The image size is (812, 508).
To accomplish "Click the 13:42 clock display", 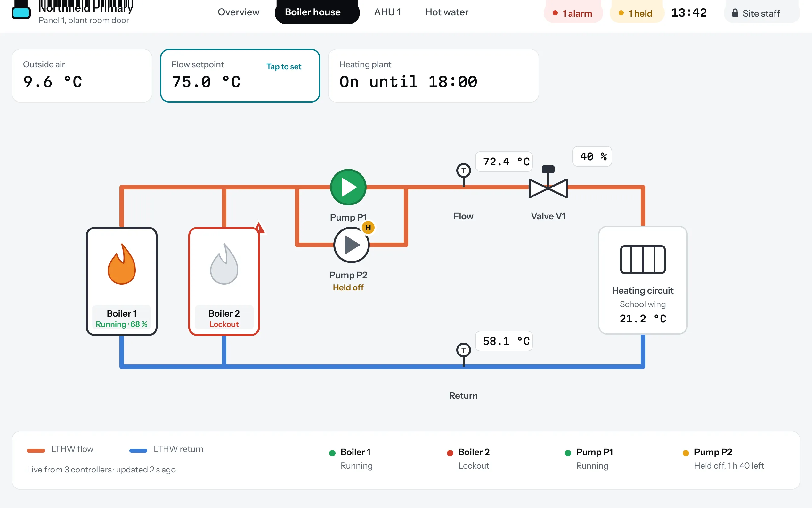I will point(689,13).
